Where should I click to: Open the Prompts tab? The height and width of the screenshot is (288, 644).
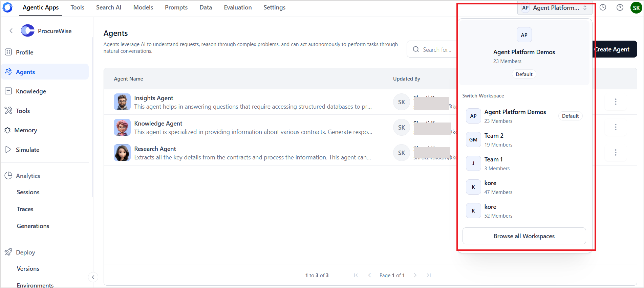point(176,7)
